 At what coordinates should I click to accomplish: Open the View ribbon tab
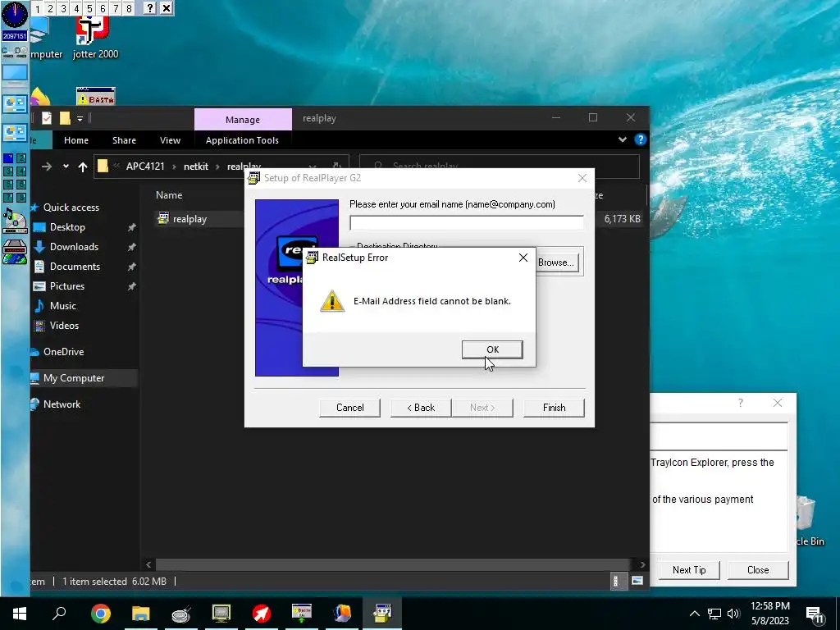170,140
